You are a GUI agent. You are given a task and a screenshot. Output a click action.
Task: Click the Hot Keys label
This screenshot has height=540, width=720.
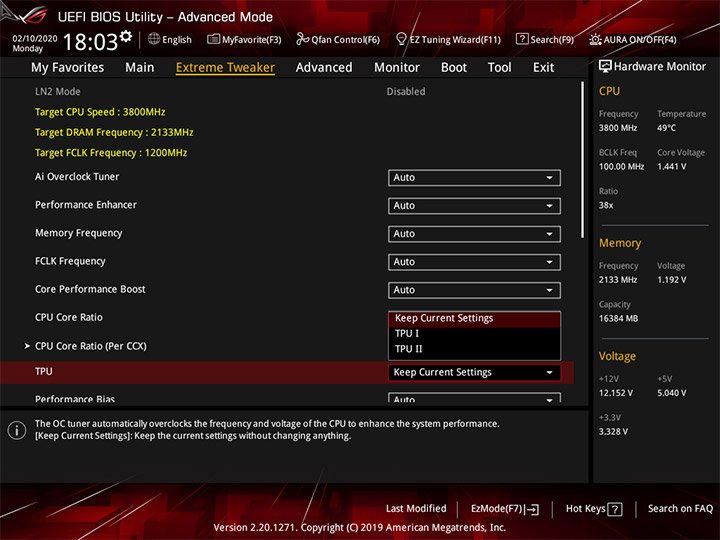pos(585,509)
